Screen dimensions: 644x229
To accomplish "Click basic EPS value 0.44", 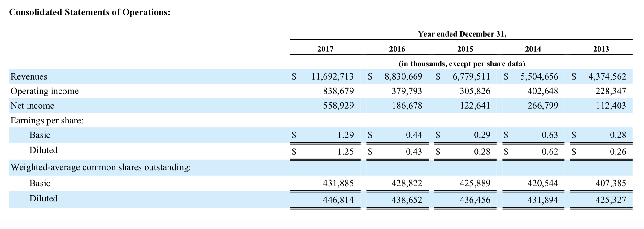I will tap(414, 135).
